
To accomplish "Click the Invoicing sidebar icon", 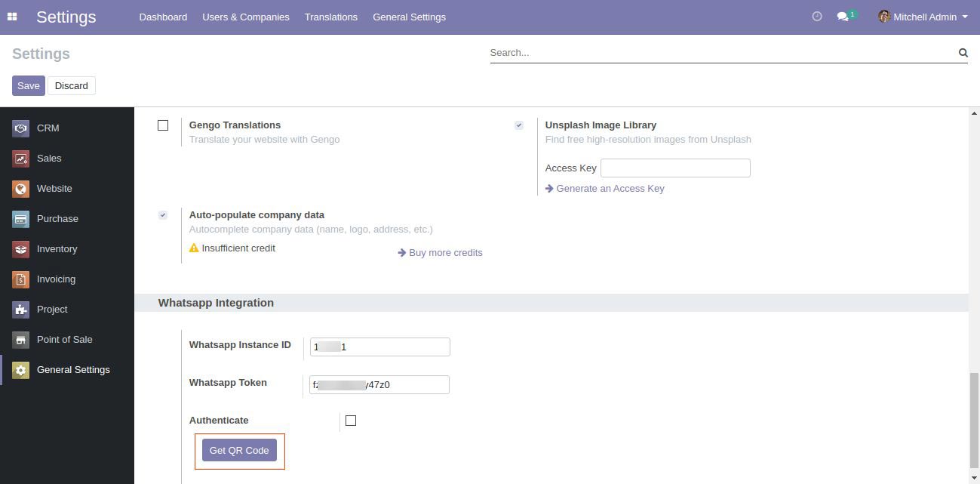I will 20,279.
